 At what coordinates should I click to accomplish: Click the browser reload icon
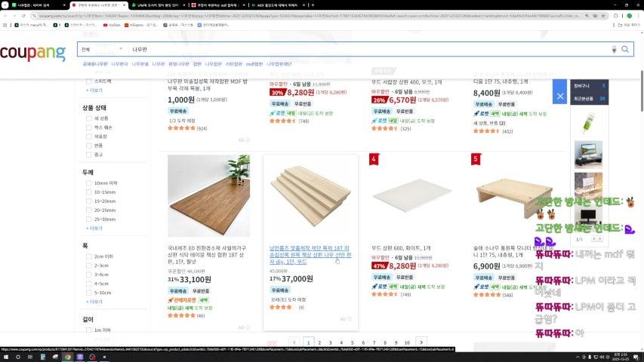pyautogui.click(x=24, y=16)
